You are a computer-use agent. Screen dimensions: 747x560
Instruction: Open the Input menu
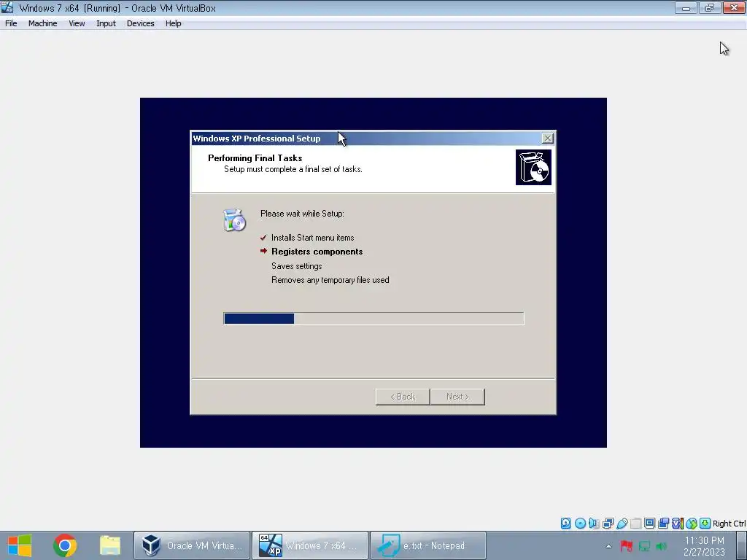pos(106,23)
